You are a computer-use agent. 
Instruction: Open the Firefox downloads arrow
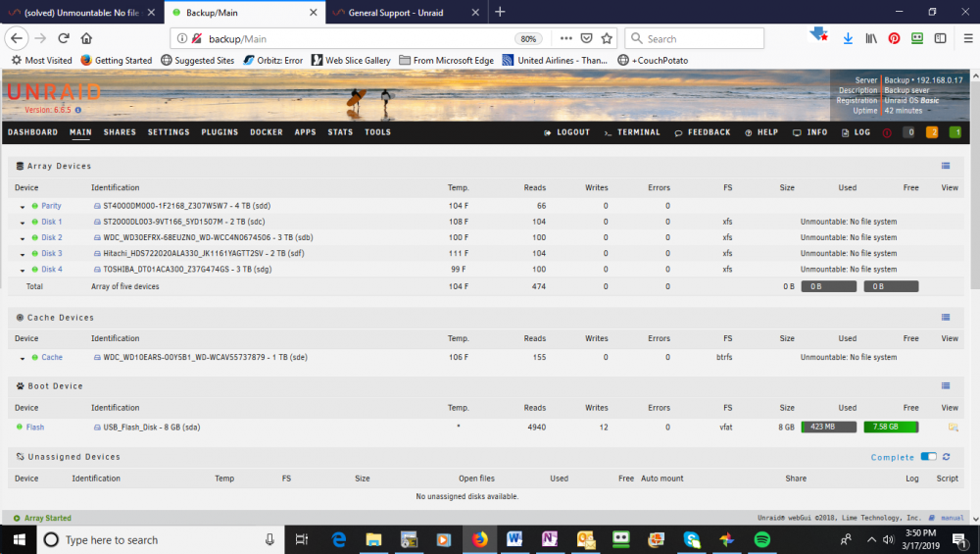(848, 39)
